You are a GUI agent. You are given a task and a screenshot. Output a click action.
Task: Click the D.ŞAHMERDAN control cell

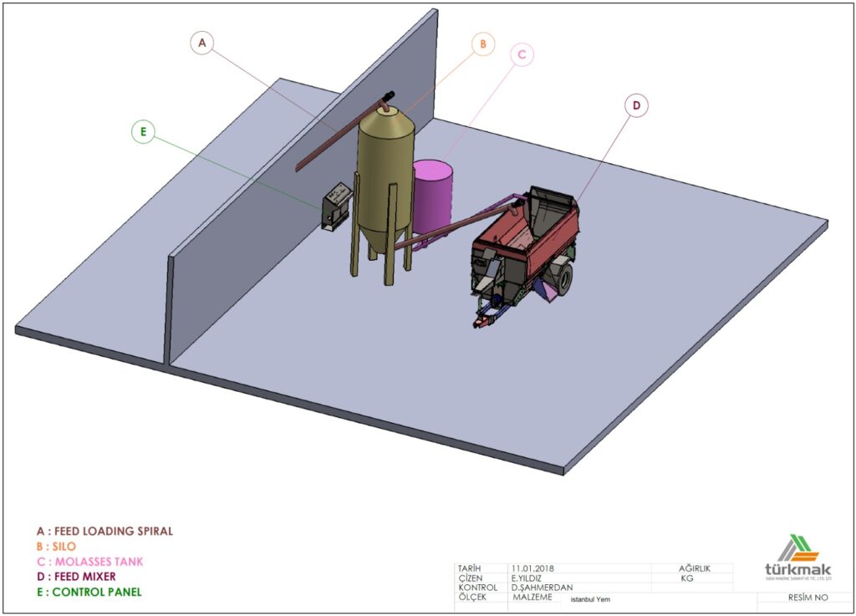pos(542,587)
